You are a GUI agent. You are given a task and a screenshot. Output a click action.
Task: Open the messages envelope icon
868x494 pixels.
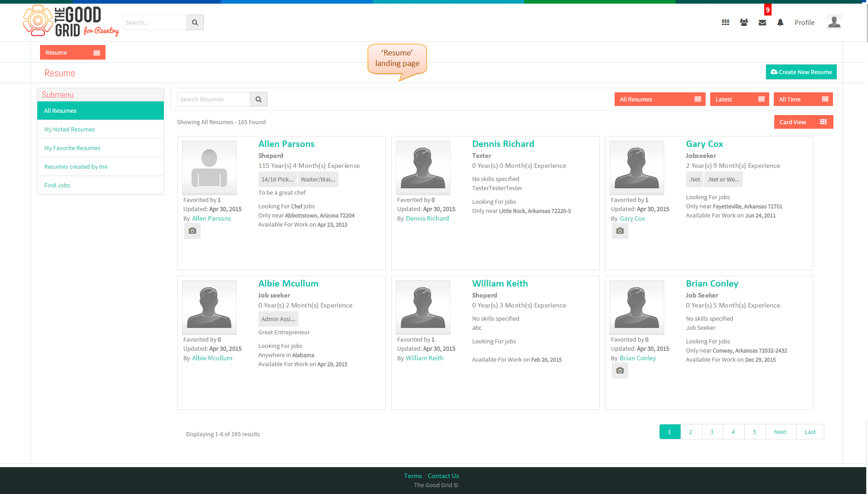(762, 22)
